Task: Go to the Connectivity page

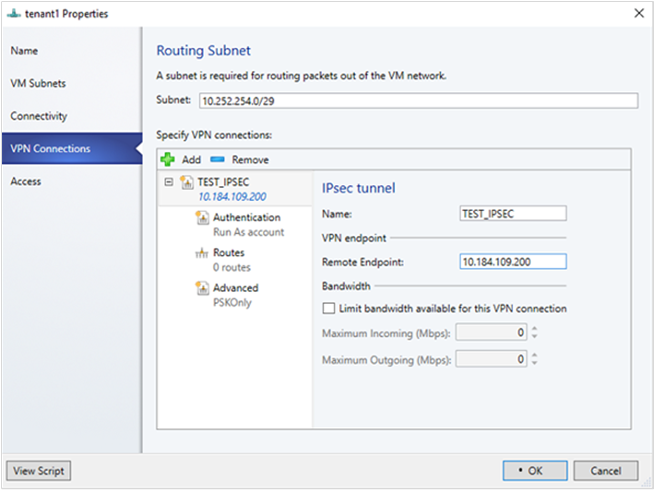Action: click(39, 116)
